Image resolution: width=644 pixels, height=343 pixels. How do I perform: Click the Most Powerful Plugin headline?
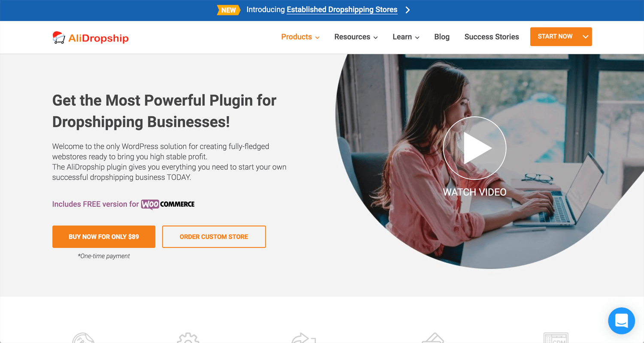tap(164, 111)
